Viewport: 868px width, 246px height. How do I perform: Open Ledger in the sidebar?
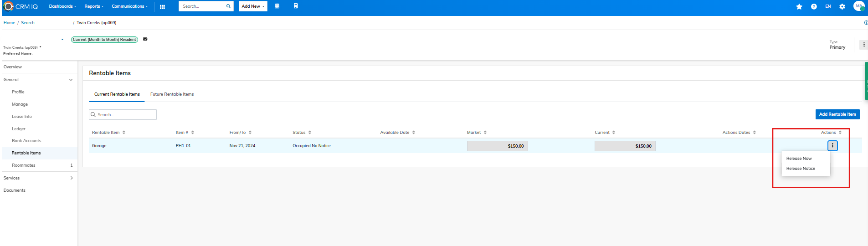19,129
